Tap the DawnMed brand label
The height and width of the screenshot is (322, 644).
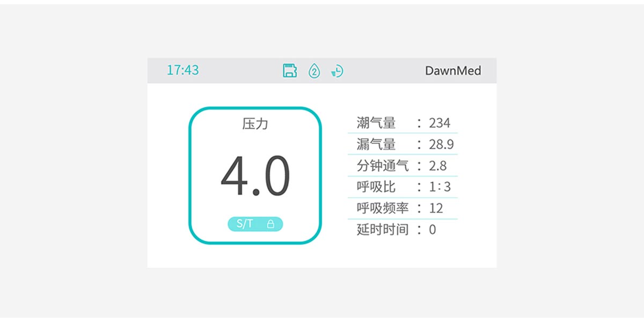point(453,70)
